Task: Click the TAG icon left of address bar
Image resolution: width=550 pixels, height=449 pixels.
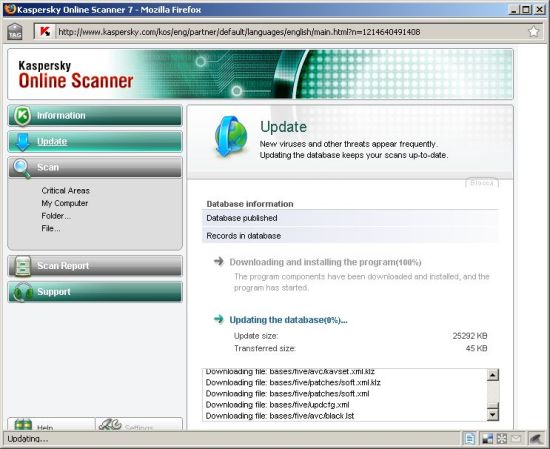Action: tap(15, 32)
